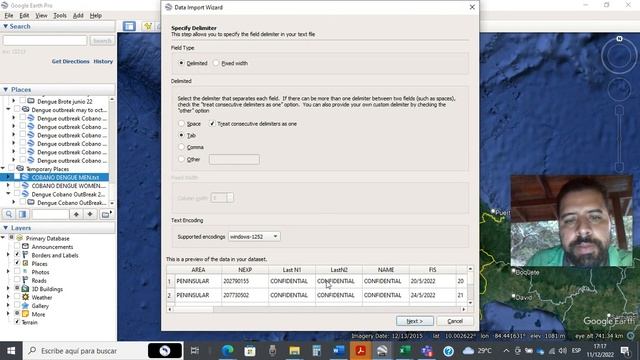Click the Announcements envelope icon

[25, 247]
